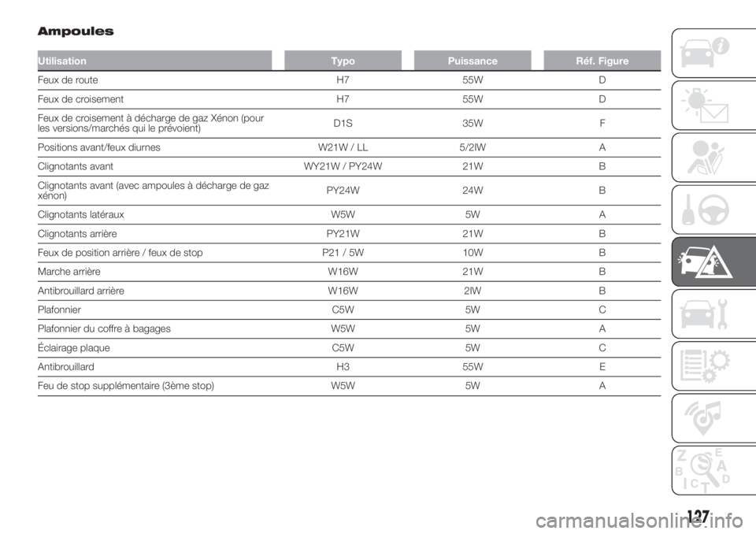The image size is (756, 534).
Task: Select the warning lights and messages tab icon
Action: click(x=713, y=106)
